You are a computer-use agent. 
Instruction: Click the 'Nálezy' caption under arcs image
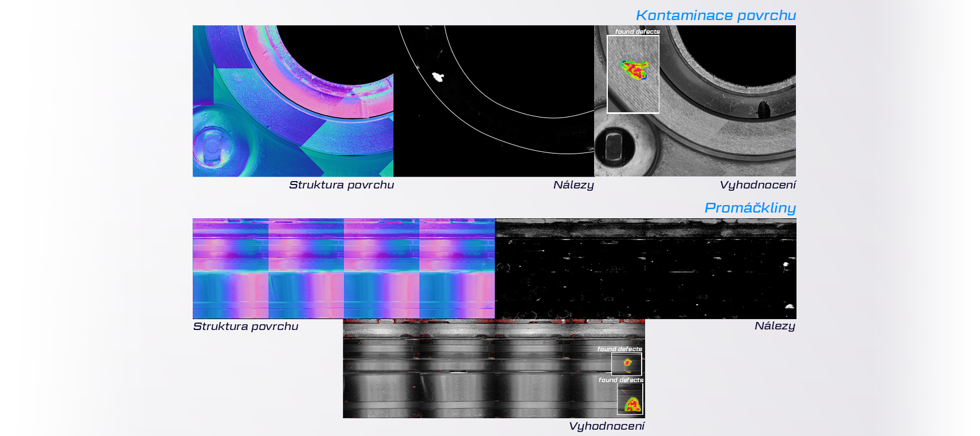coord(573,185)
